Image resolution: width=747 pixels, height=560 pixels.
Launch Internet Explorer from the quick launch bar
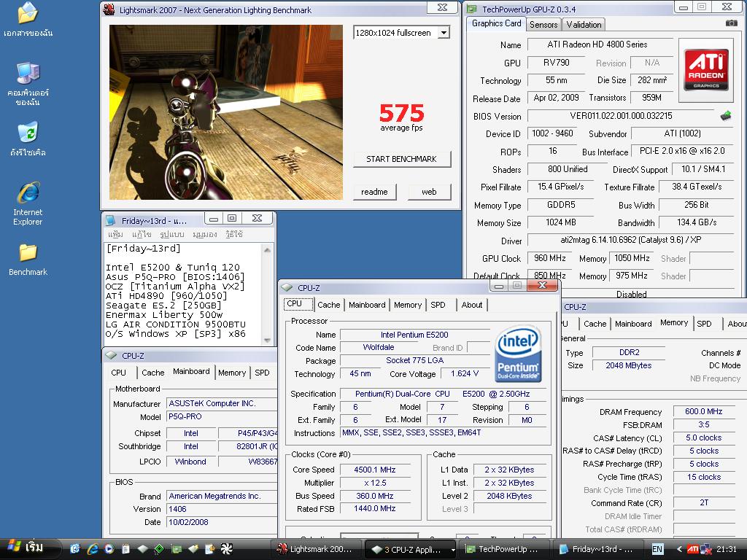click(93, 549)
